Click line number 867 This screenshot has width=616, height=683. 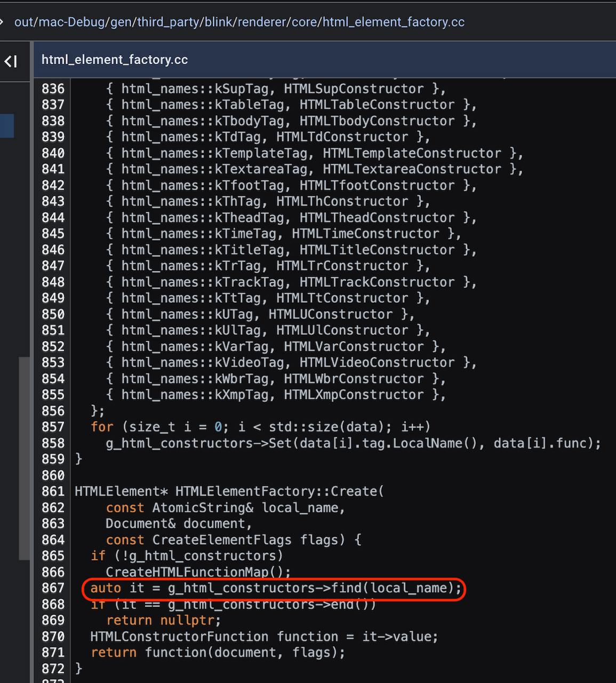(x=53, y=588)
